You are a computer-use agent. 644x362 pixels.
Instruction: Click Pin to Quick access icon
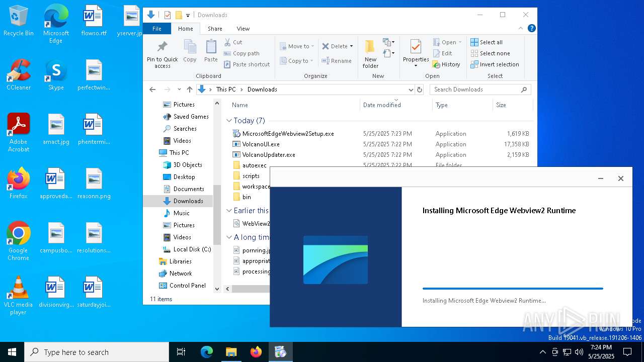[162, 47]
